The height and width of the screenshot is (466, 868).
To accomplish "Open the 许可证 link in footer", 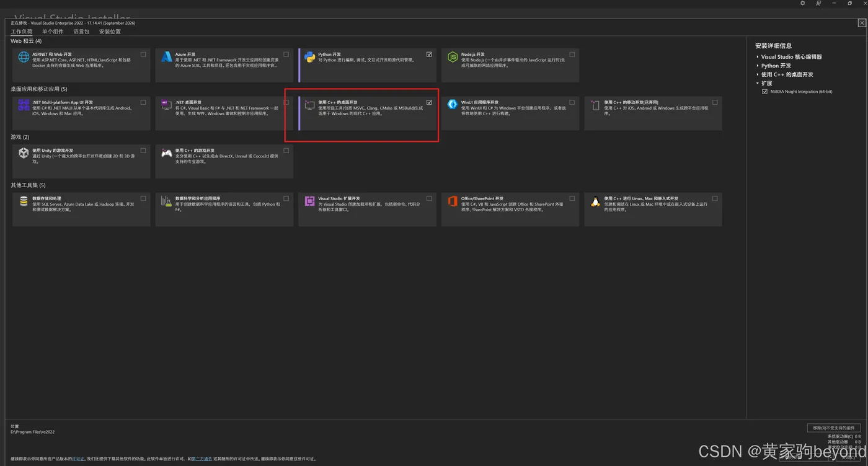I will click(x=78, y=459).
